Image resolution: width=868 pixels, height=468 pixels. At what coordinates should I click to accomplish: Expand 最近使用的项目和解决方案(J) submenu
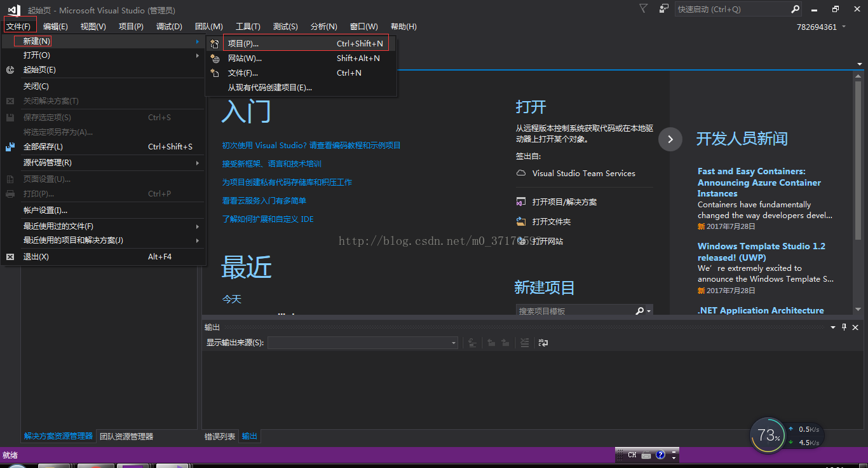[198, 240]
